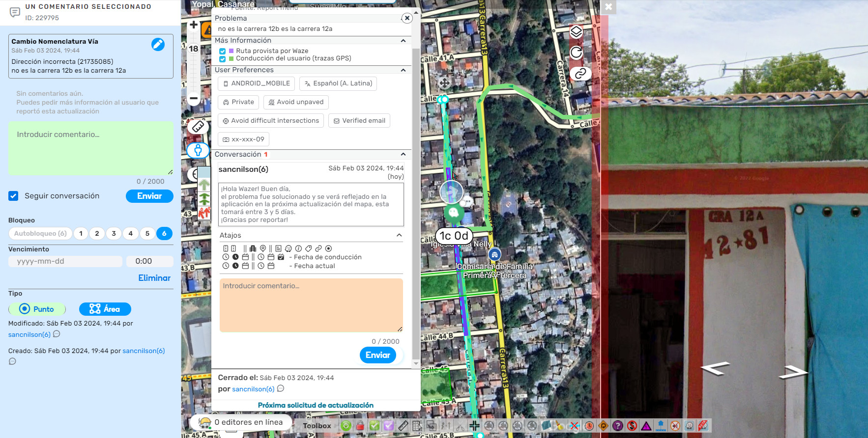Select the ruler measurement tool on map
The height and width of the screenshot is (438, 868).
click(x=198, y=127)
